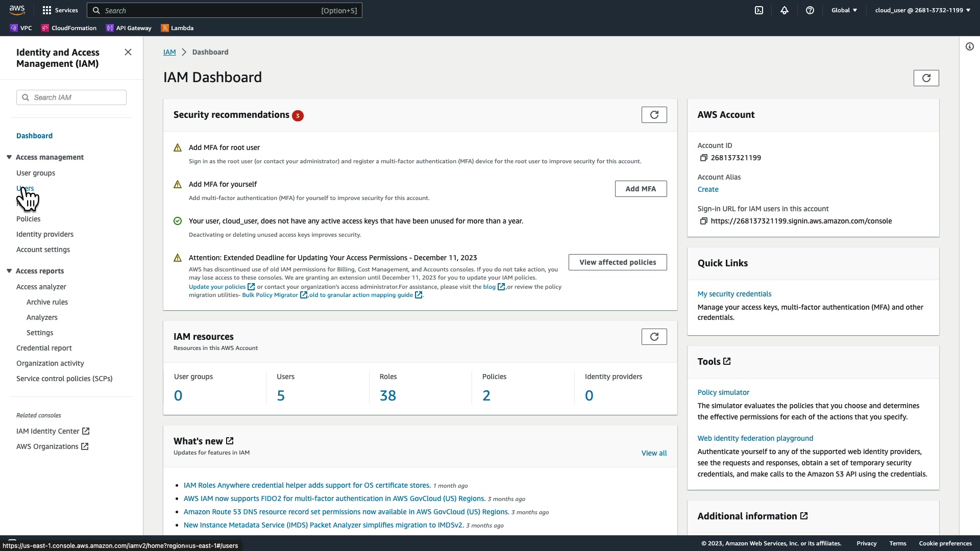The image size is (980, 551).
Task: Open My security credentials link
Action: coord(734,294)
